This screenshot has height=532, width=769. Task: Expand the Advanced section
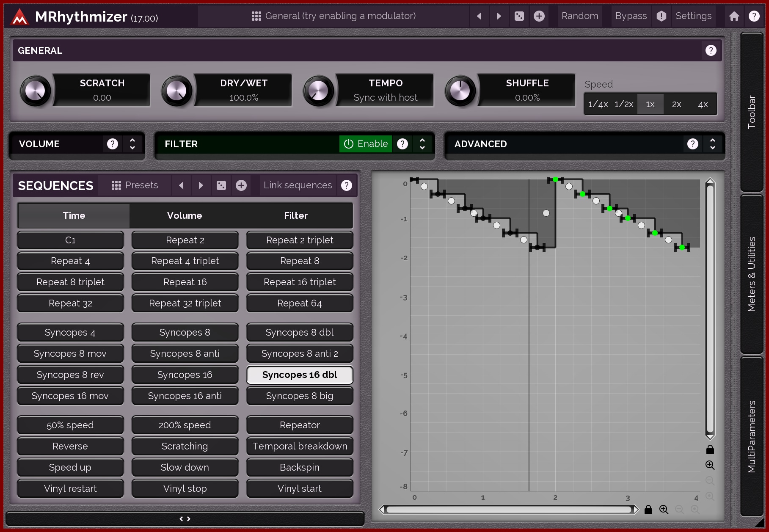coord(713,144)
